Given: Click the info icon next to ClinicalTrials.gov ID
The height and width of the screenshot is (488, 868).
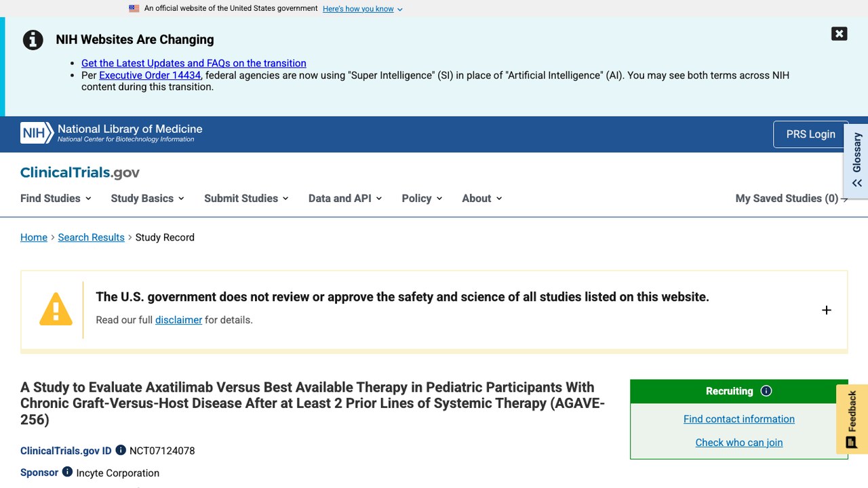Looking at the screenshot, I should (x=121, y=450).
